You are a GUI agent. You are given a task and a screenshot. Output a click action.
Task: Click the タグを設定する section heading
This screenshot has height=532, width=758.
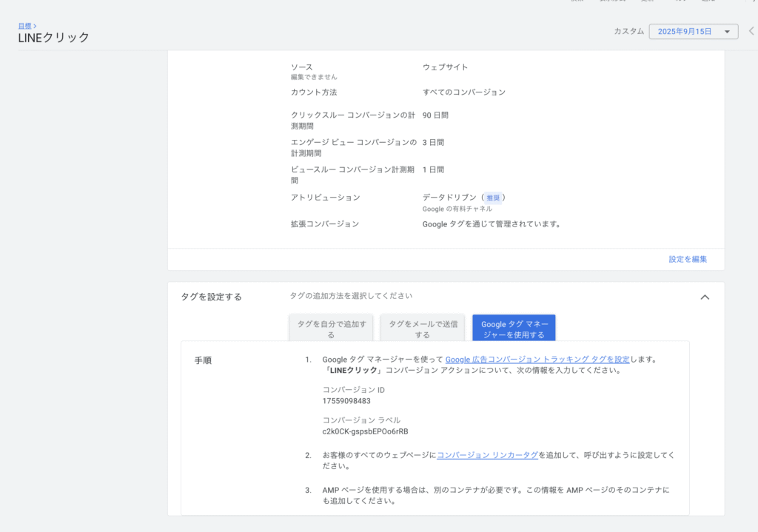[x=211, y=297]
